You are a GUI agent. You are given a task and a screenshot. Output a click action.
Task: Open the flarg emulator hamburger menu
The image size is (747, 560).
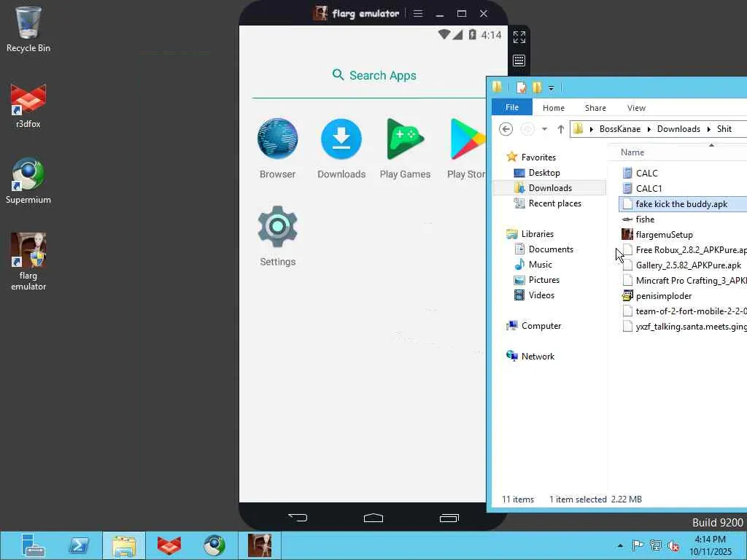[418, 13]
